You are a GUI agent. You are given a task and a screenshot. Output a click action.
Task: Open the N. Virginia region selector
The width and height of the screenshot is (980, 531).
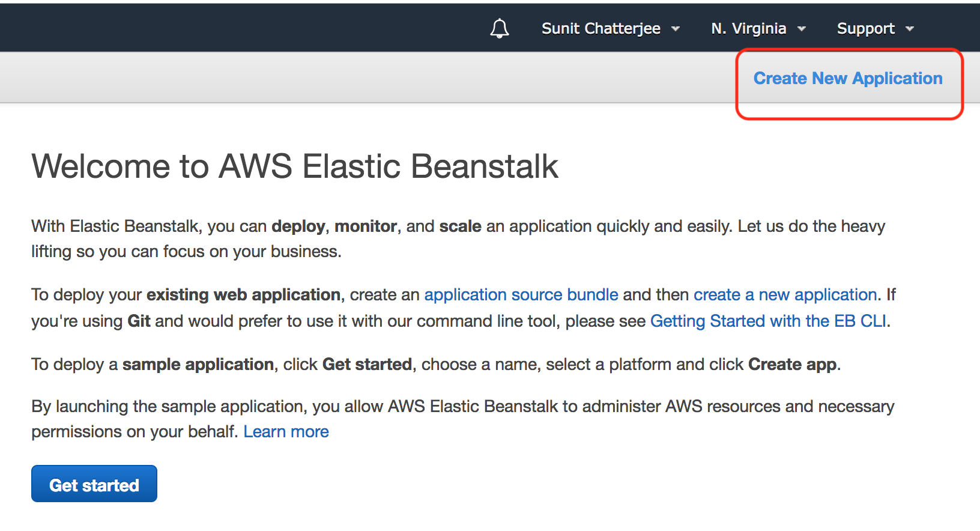pos(748,28)
